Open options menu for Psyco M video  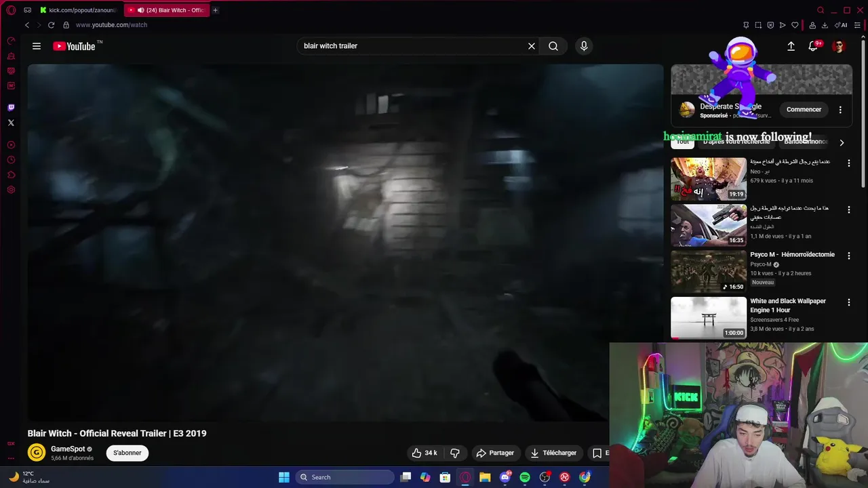point(848,256)
